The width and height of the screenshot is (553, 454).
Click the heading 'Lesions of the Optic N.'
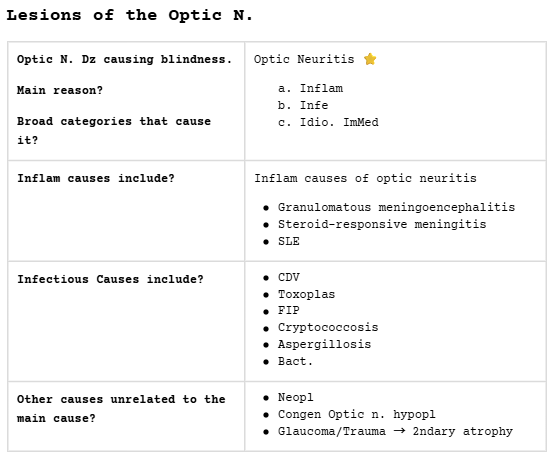point(129,15)
